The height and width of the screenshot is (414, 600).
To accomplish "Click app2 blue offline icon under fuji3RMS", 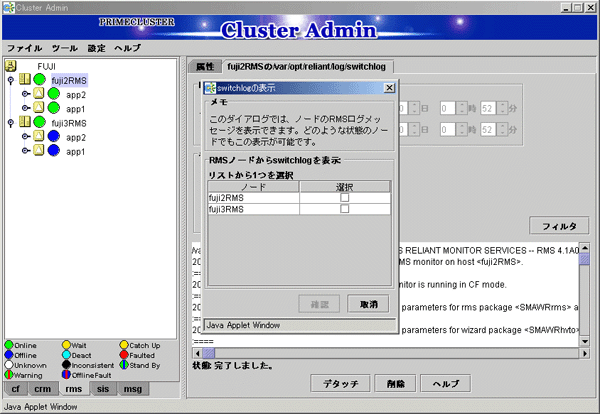I will [54, 137].
